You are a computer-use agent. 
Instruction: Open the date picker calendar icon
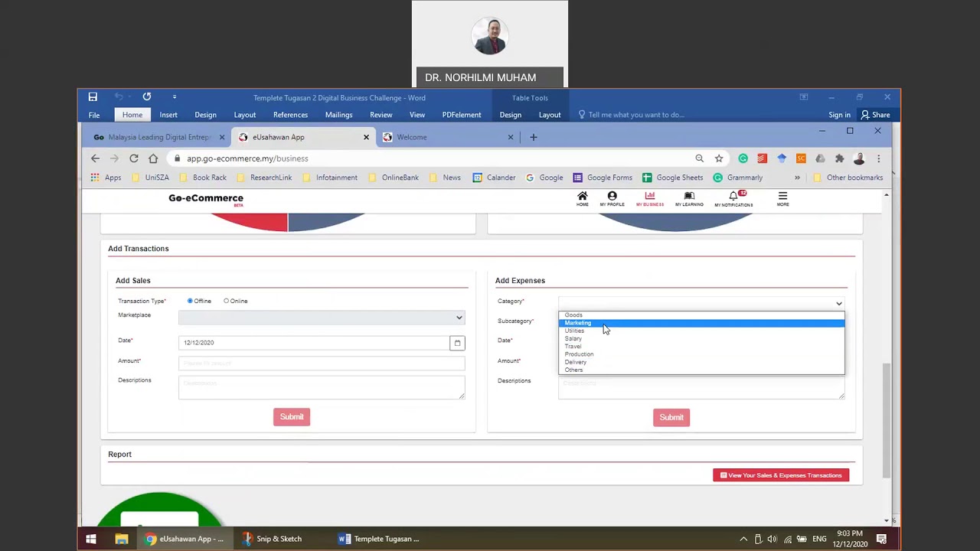pos(457,343)
